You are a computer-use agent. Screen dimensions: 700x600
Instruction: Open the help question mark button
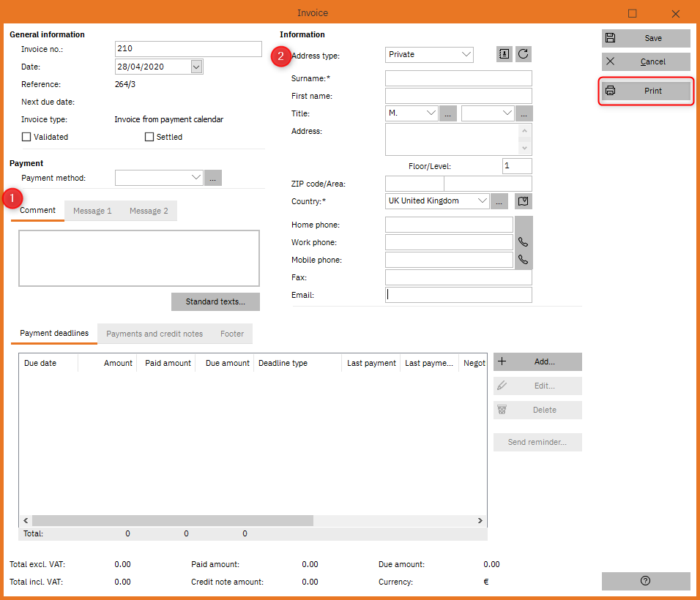pyautogui.click(x=646, y=581)
